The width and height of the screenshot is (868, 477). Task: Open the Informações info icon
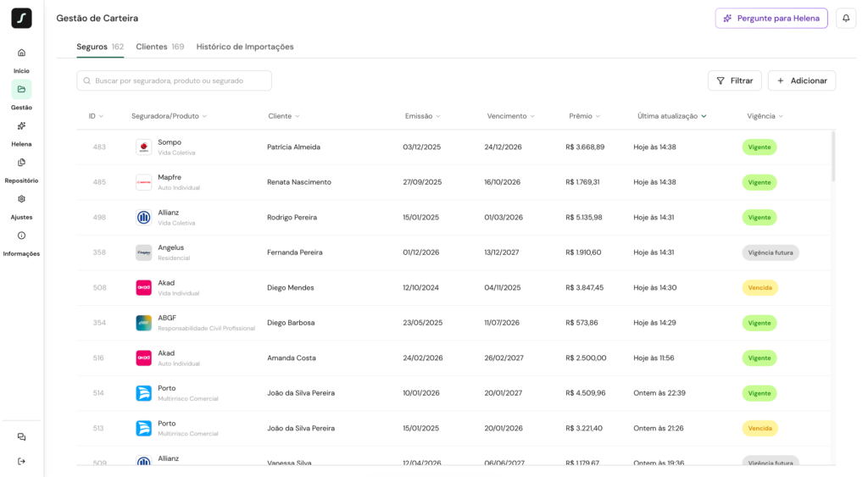point(21,236)
